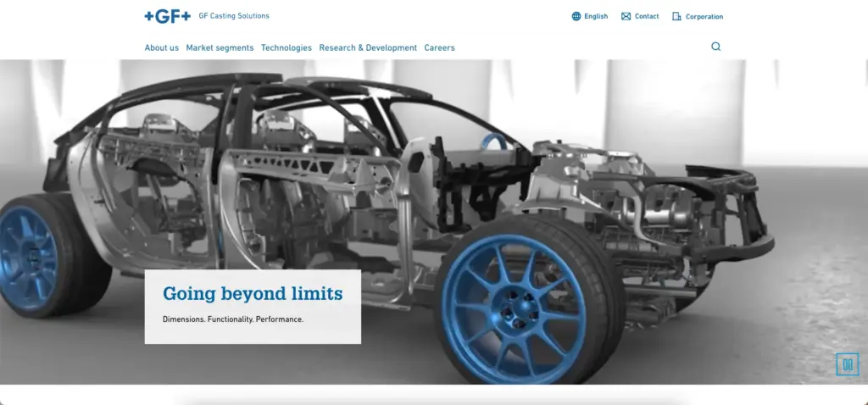
Task: Open the Contact link
Action: (647, 16)
